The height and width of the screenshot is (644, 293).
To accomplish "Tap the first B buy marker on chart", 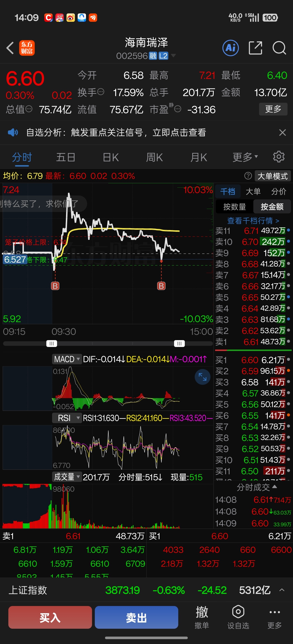I will pos(55,286).
